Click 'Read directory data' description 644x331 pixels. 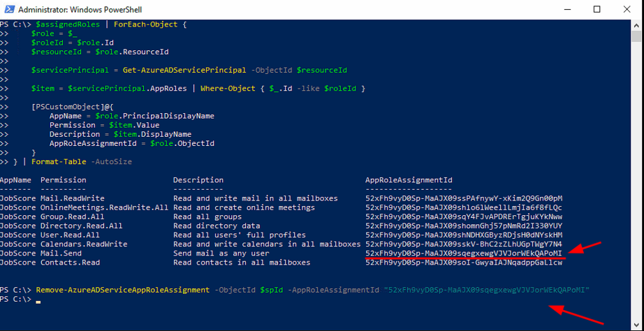[x=217, y=226]
